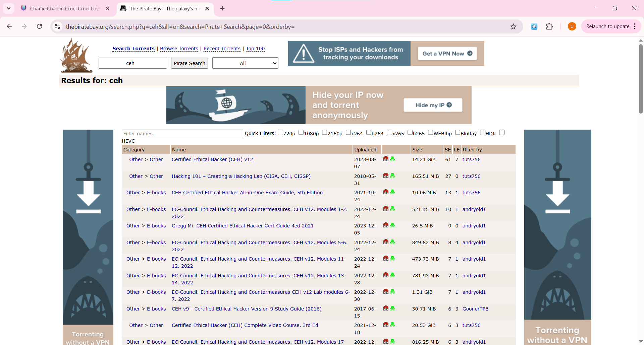The height and width of the screenshot is (345, 644).
Task: View site information icon in address bar
Action: pyautogui.click(x=58, y=26)
